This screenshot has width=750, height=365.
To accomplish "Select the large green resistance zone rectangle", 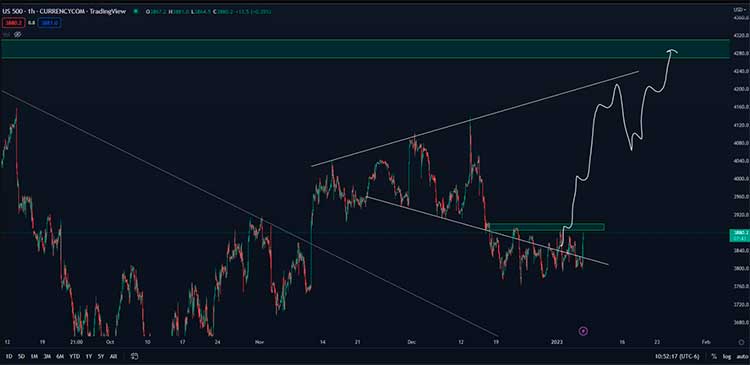I will click(x=365, y=49).
